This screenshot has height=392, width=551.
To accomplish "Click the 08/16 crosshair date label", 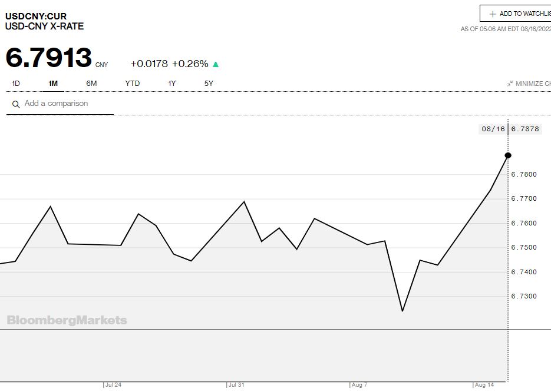I will coord(493,129).
